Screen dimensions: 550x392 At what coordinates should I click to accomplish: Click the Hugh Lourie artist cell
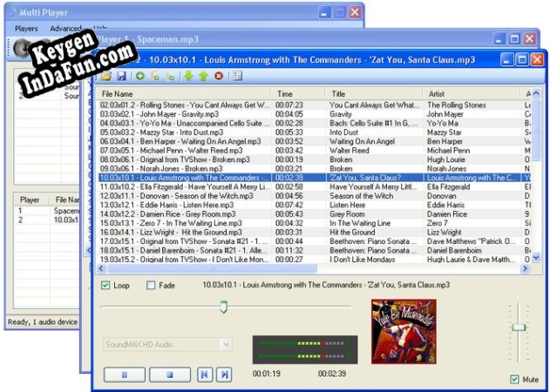pyautogui.click(x=445, y=159)
